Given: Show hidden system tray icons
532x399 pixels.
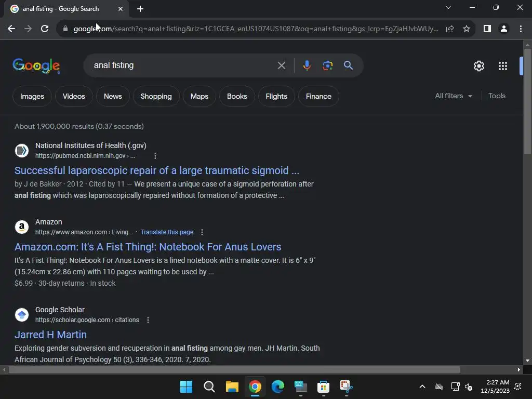Looking at the screenshot, I should point(422,387).
